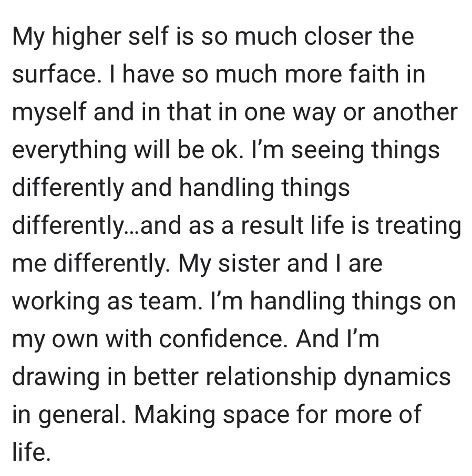Click the word 'confidence.'
This screenshot has height=476, width=472.
223,339
